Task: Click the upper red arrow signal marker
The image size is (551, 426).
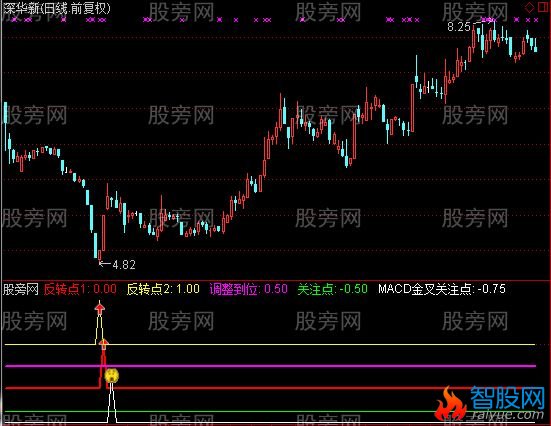Action: pyautogui.click(x=100, y=308)
